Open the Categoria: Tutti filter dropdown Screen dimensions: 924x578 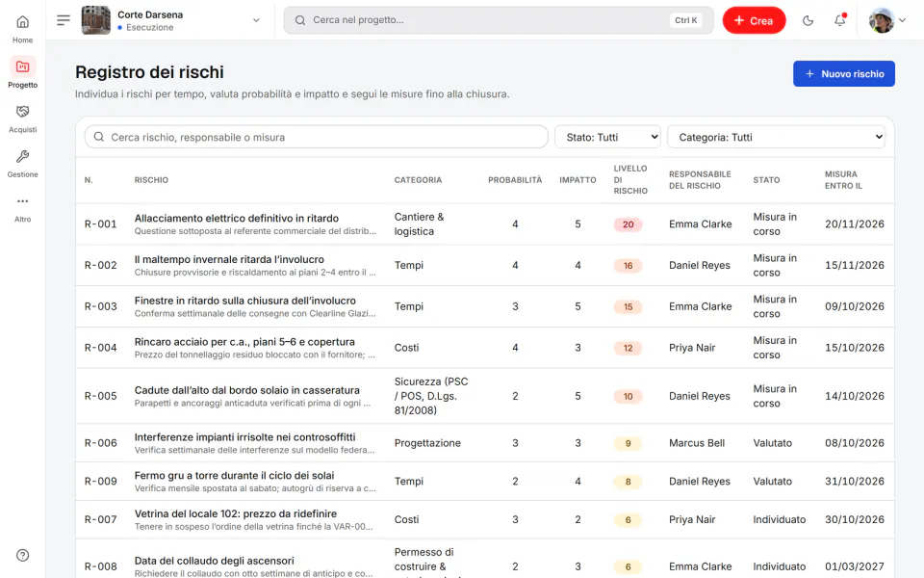click(x=776, y=137)
